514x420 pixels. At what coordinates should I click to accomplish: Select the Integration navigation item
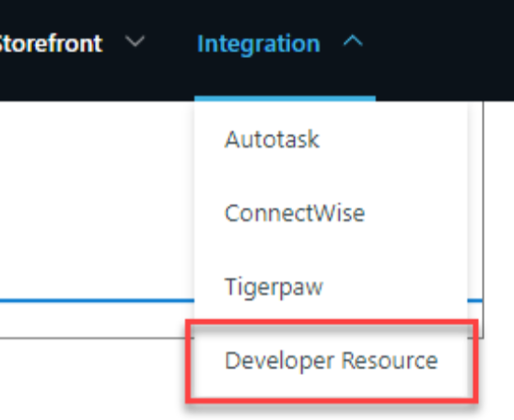(x=259, y=44)
